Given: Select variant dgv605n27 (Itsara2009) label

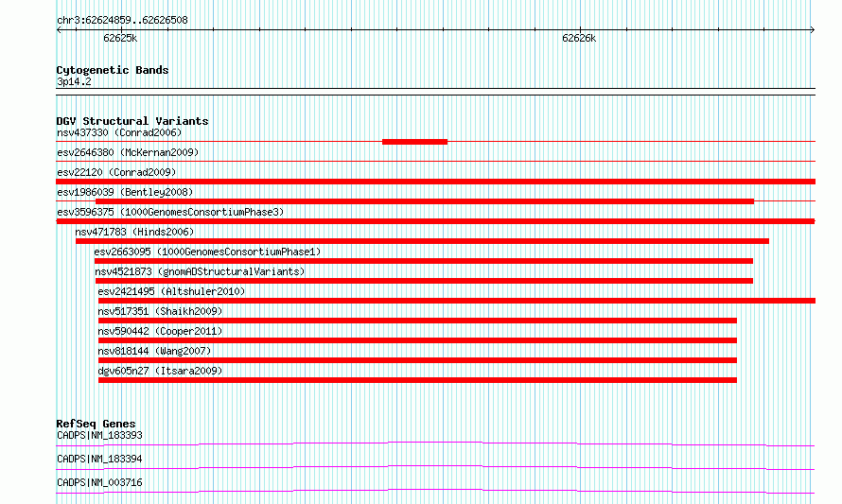Looking at the screenshot, I should [x=160, y=371].
